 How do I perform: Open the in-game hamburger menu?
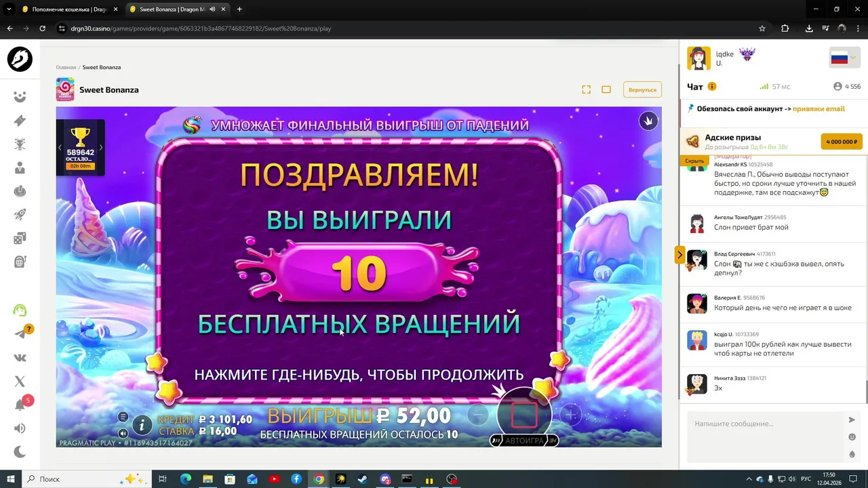pyautogui.click(x=123, y=417)
